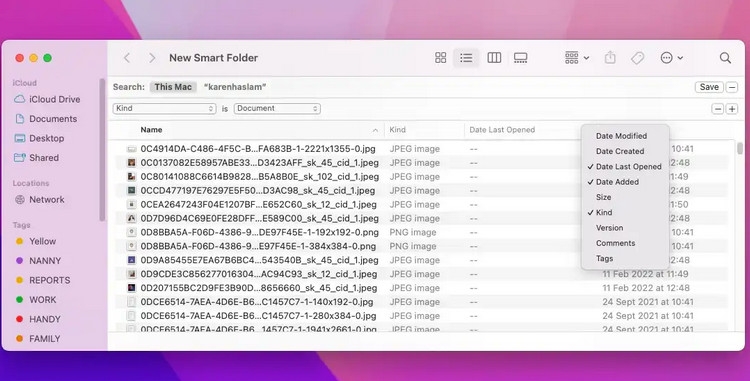Open the Document type dropdown
Screen dimensions: 750x381
[x=277, y=109]
